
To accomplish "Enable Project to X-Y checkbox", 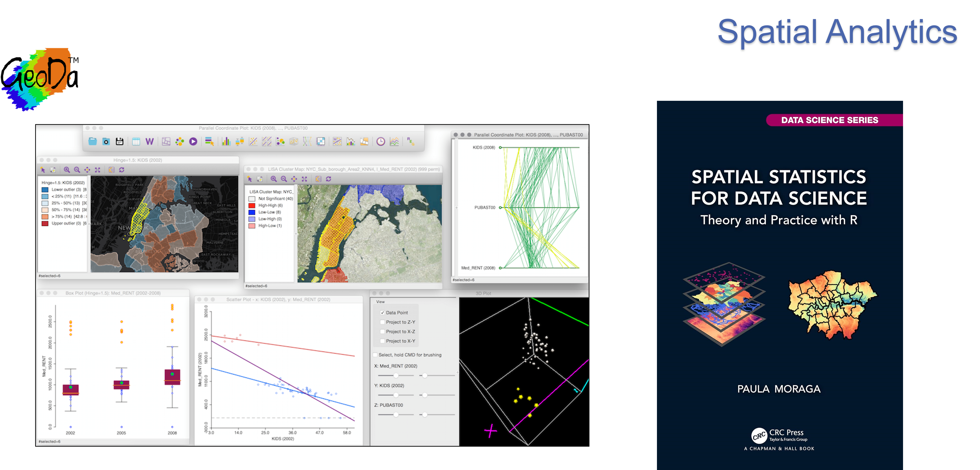I will 382,341.
